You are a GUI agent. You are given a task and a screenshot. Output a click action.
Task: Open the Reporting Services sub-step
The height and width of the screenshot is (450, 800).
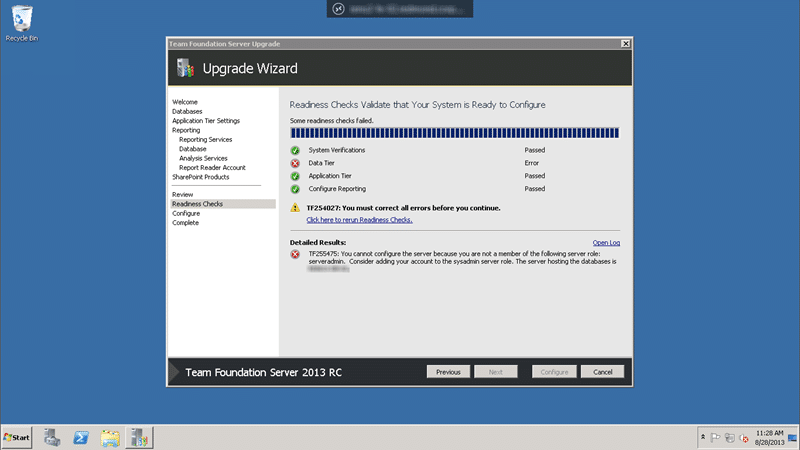click(x=206, y=139)
